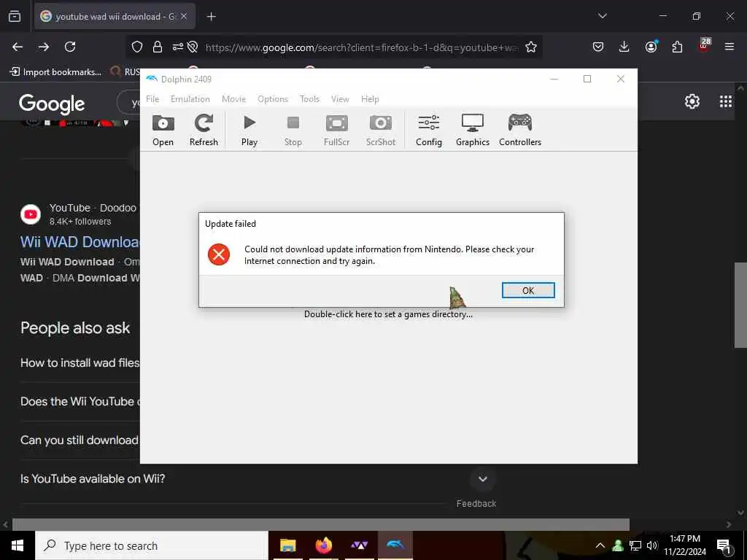Show hidden system tray icons
Image resolution: width=747 pixels, height=560 pixels.
(600, 545)
